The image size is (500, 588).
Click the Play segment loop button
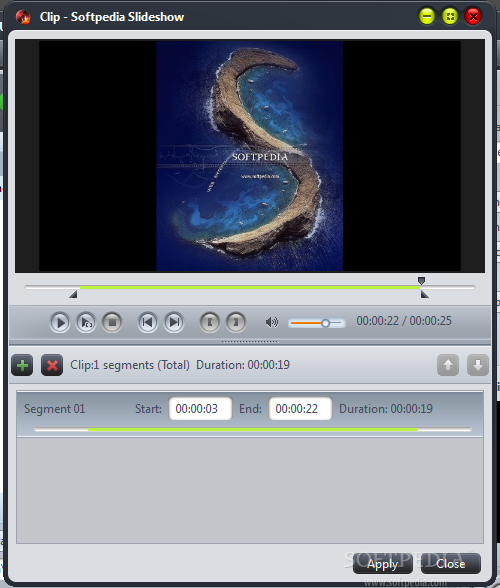click(86, 322)
